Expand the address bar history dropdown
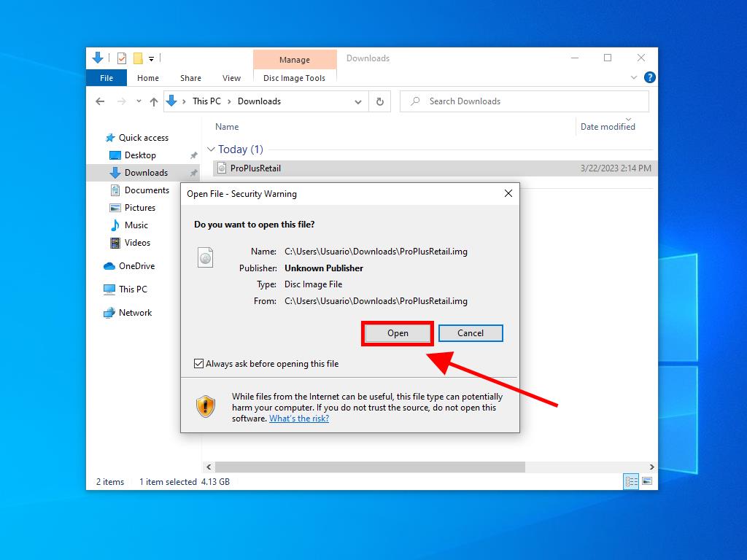 pos(357,101)
